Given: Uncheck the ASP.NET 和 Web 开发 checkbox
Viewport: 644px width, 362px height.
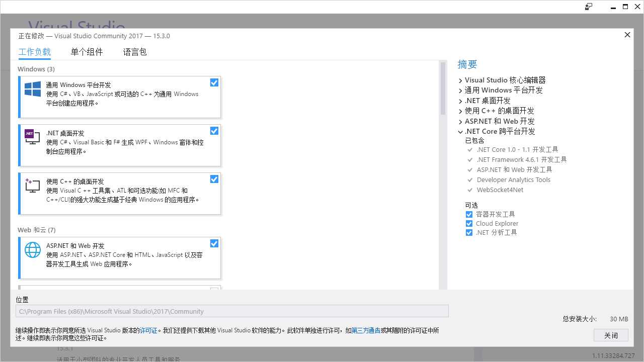Looking at the screenshot, I should [214, 243].
